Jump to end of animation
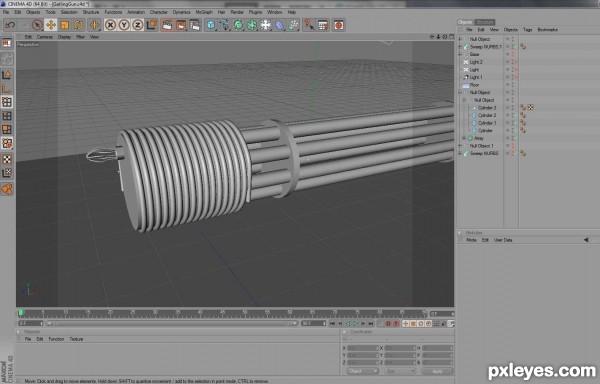Screen dimensions: 600x384 371,324
